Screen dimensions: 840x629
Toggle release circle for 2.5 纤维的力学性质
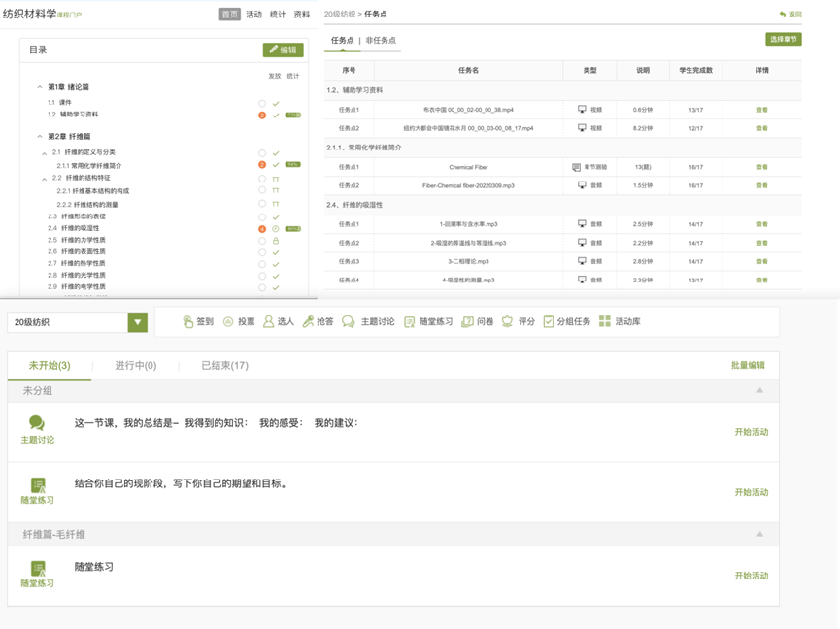(x=262, y=241)
